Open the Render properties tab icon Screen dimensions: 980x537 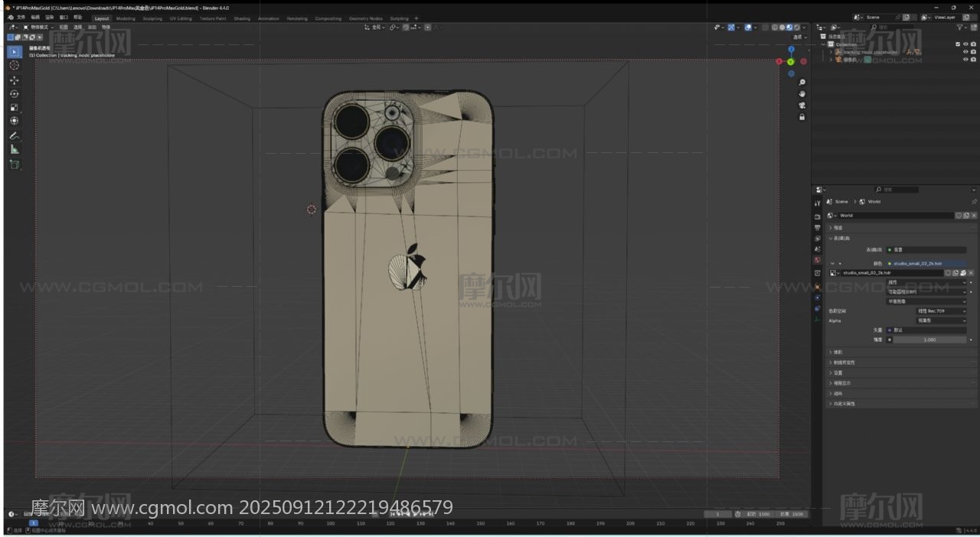(818, 216)
